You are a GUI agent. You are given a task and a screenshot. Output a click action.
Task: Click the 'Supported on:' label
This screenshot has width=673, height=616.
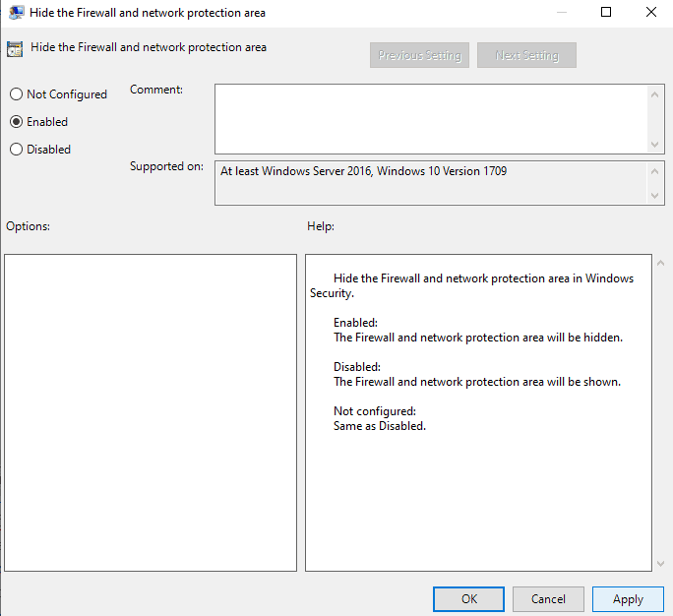tap(166, 166)
